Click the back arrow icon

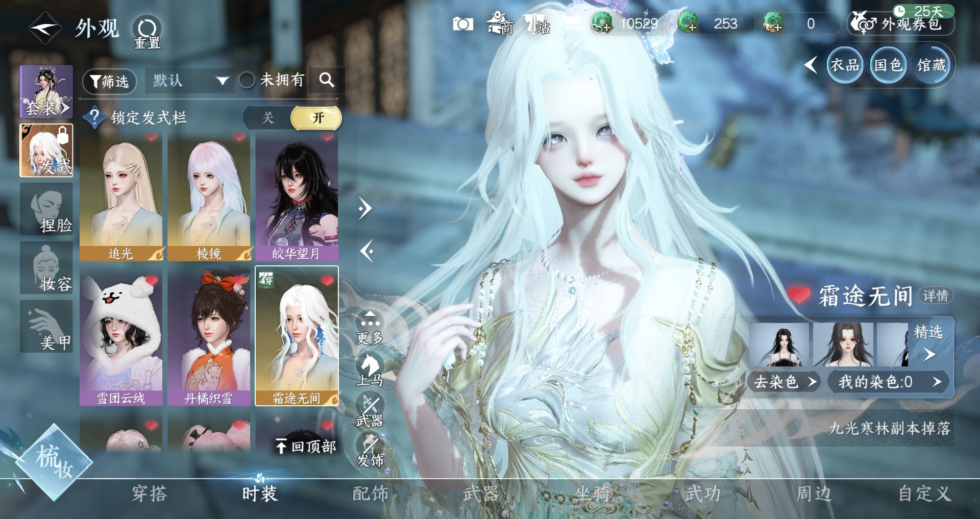point(45,28)
